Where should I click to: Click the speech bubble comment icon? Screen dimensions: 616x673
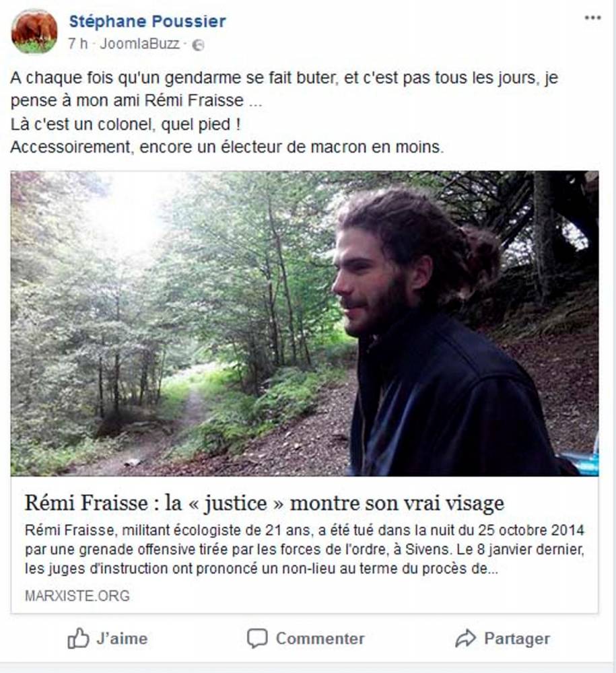257,638
